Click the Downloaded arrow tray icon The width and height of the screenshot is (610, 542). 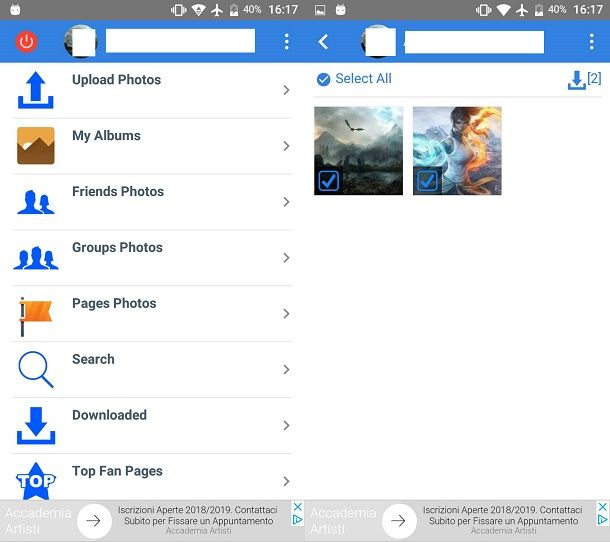36,425
